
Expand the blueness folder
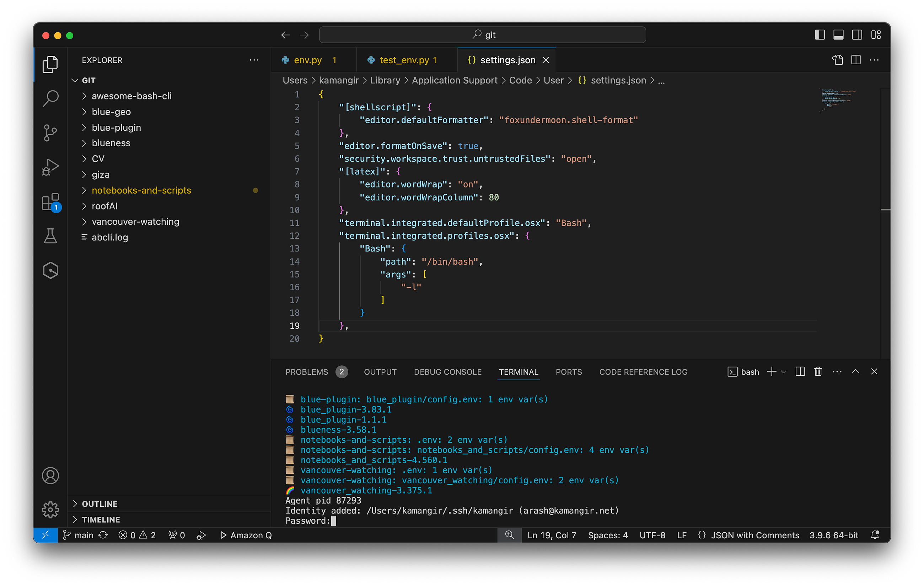168,143
